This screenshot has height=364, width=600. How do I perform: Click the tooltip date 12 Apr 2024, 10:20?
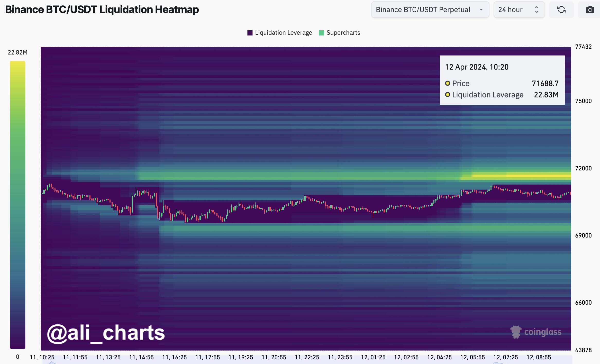coord(477,67)
